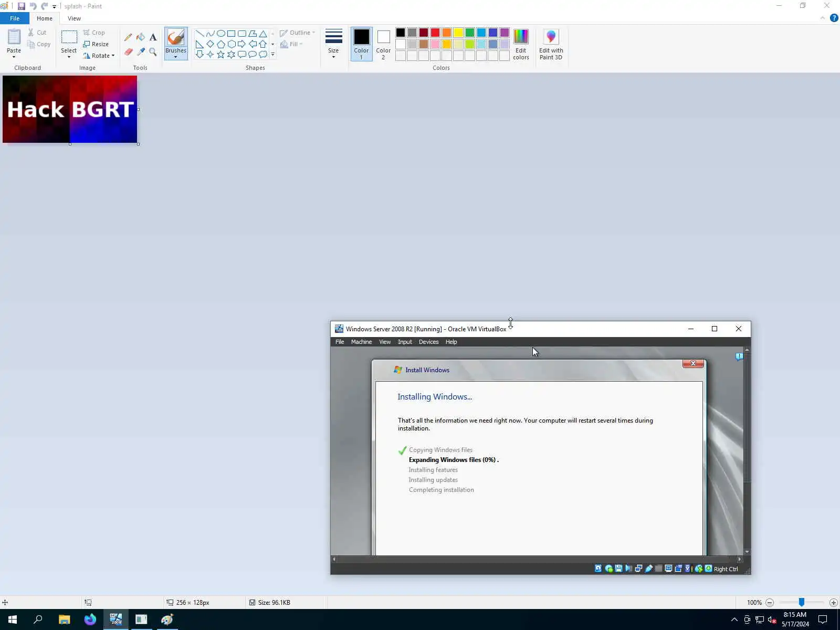The height and width of the screenshot is (630, 840).
Task: Open the Brushes dropdown
Action: (x=175, y=57)
